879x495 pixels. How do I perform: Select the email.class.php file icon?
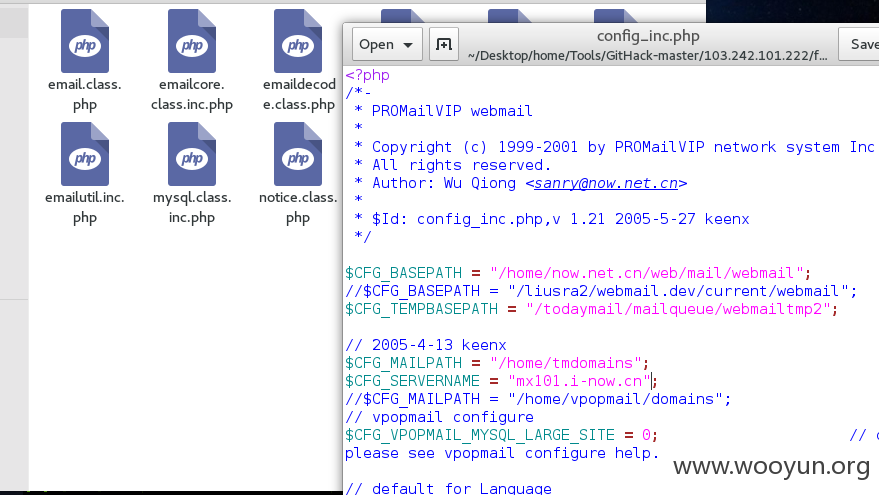(x=85, y=41)
